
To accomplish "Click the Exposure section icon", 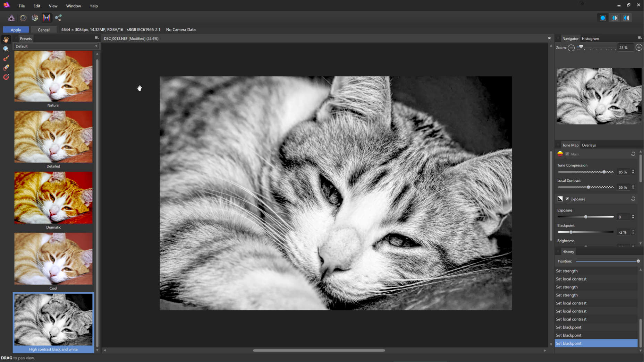I will click(560, 199).
